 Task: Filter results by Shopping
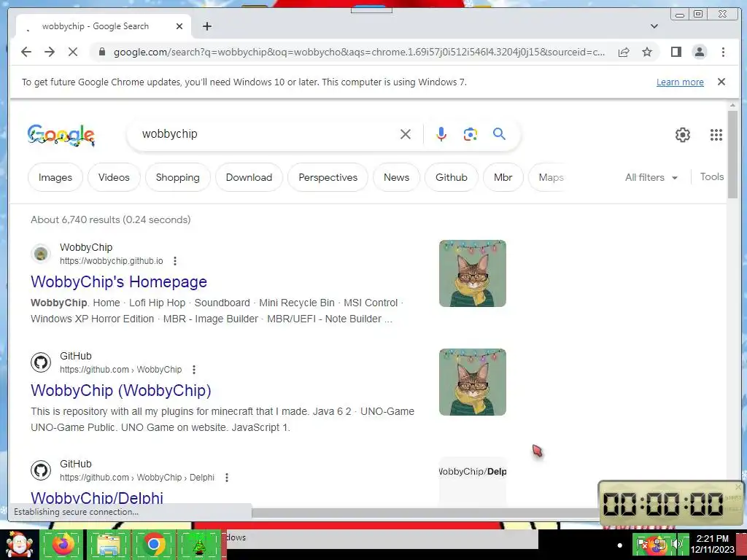pyautogui.click(x=178, y=177)
